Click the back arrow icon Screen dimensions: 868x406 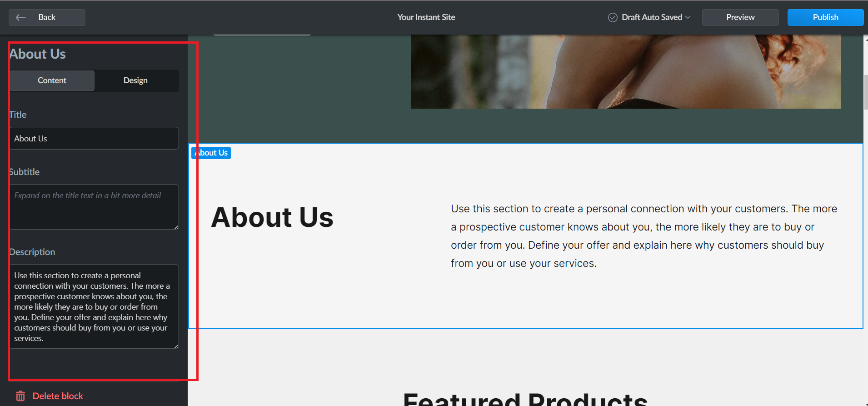tap(21, 17)
